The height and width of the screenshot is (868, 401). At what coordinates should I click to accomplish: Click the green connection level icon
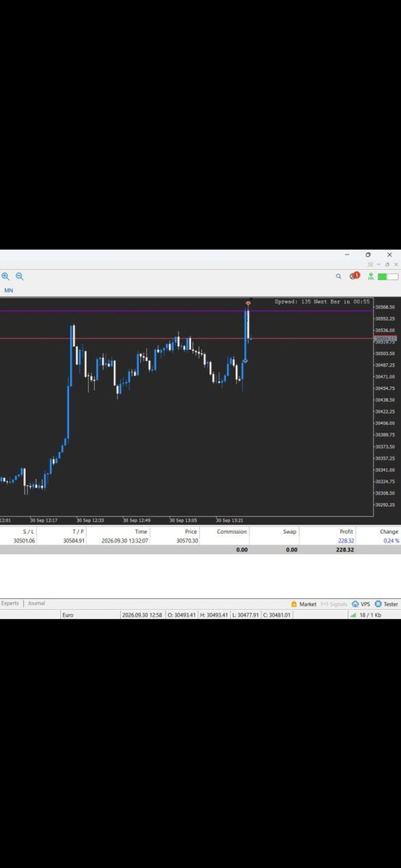371,276
